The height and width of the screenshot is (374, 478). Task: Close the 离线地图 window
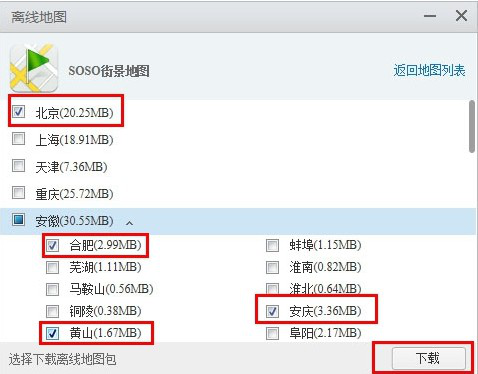pyautogui.click(x=461, y=16)
